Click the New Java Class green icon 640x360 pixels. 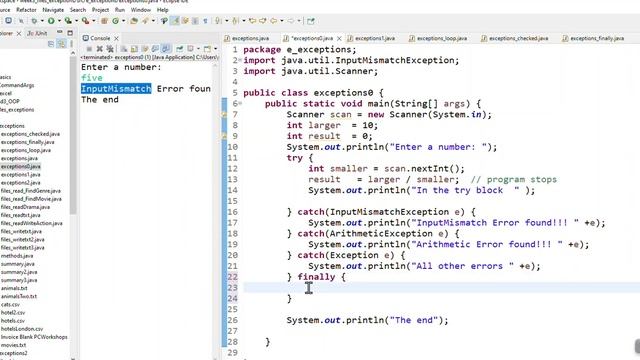tap(116, 21)
